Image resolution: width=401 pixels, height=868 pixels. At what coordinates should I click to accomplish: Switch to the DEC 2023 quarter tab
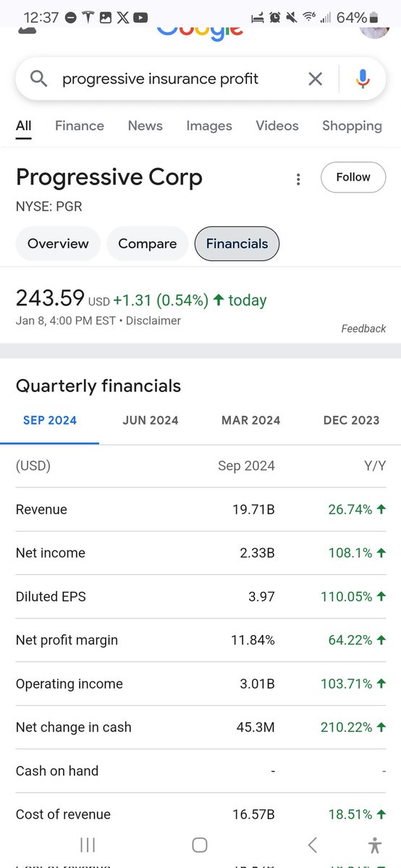pyautogui.click(x=351, y=420)
